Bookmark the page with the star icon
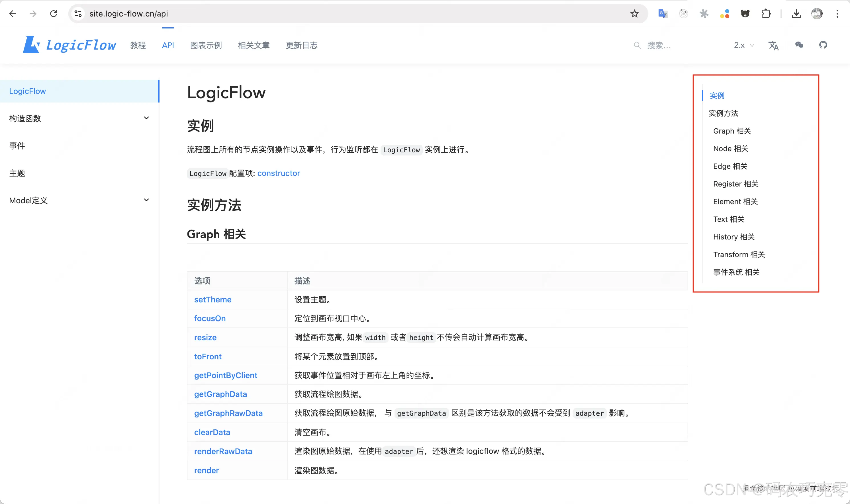The height and width of the screenshot is (504, 850). coord(635,13)
